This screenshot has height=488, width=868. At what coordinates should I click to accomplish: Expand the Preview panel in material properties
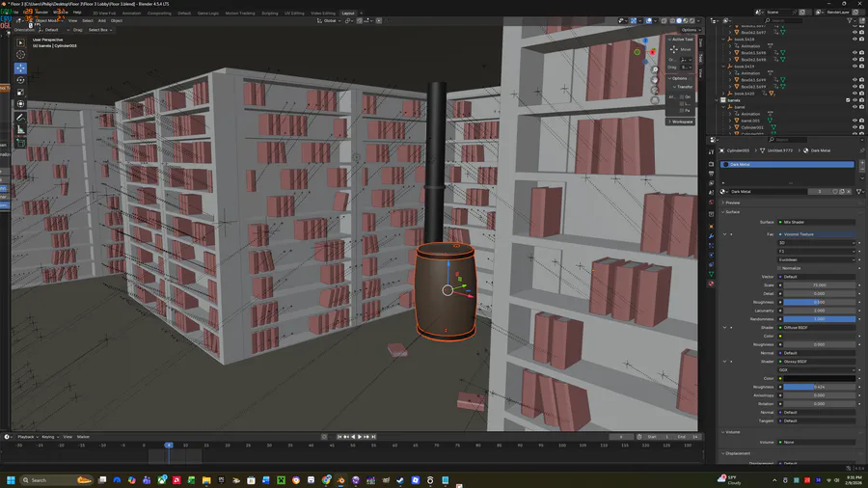pos(732,203)
